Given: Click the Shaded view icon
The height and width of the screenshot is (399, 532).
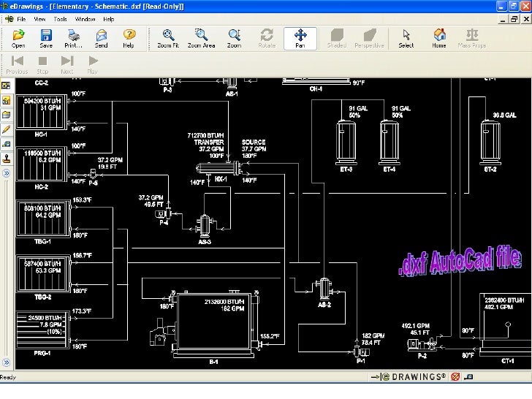Looking at the screenshot, I should tap(337, 34).
